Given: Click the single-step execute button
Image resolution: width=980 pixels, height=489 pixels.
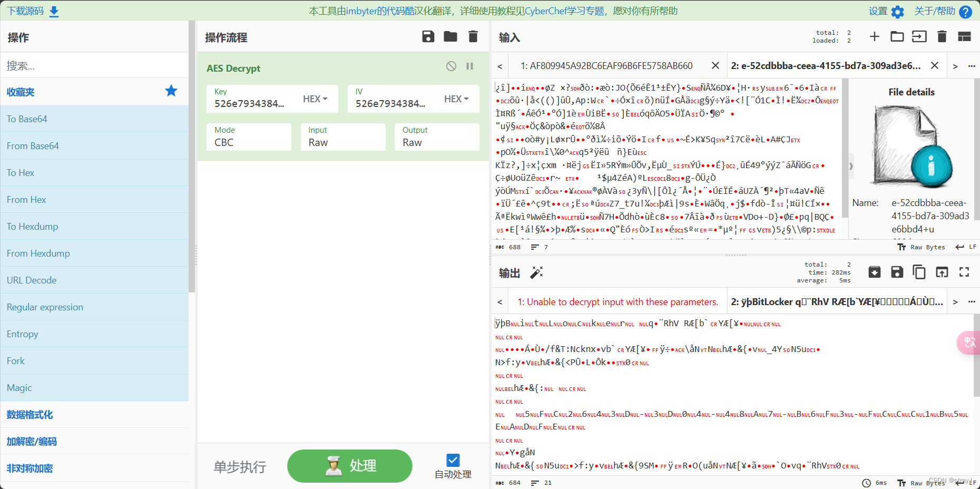Looking at the screenshot, I should pyautogui.click(x=240, y=467).
